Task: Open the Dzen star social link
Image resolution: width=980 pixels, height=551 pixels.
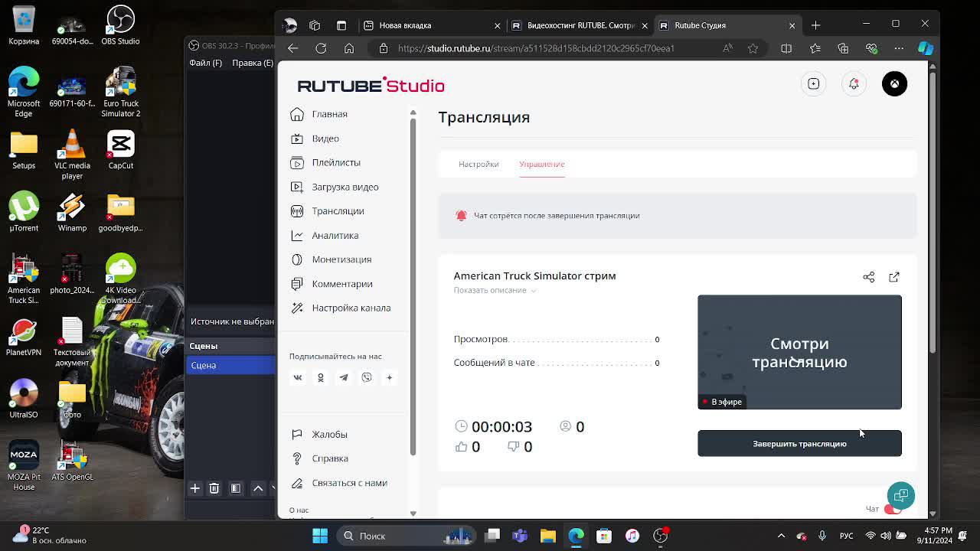Action: pyautogui.click(x=389, y=377)
